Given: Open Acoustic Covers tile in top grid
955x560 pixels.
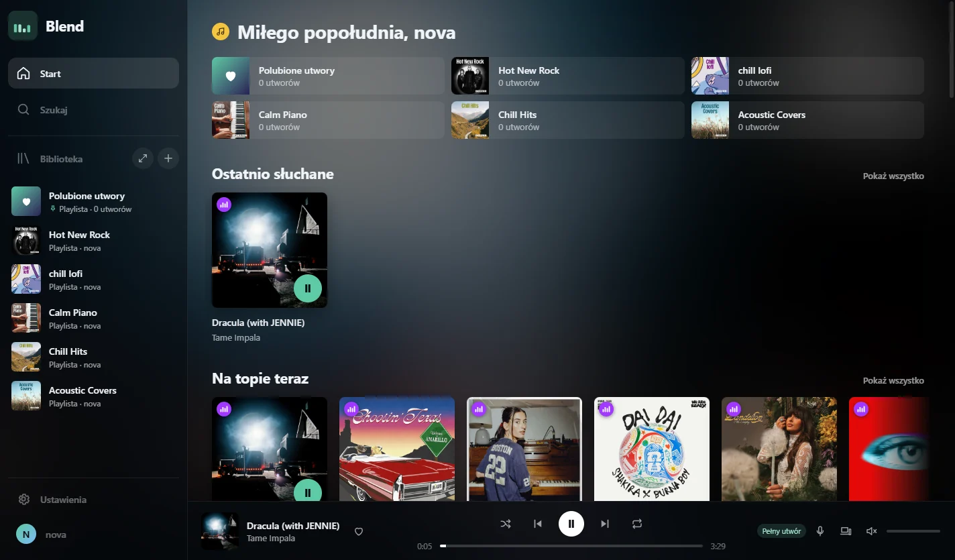Looking at the screenshot, I should pos(807,120).
